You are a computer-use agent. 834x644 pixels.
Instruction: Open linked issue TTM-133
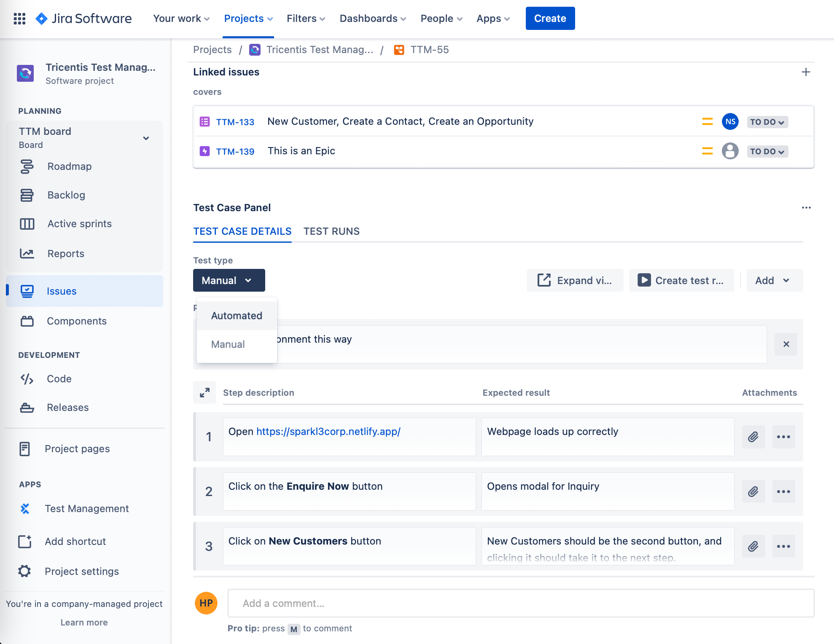pos(235,122)
